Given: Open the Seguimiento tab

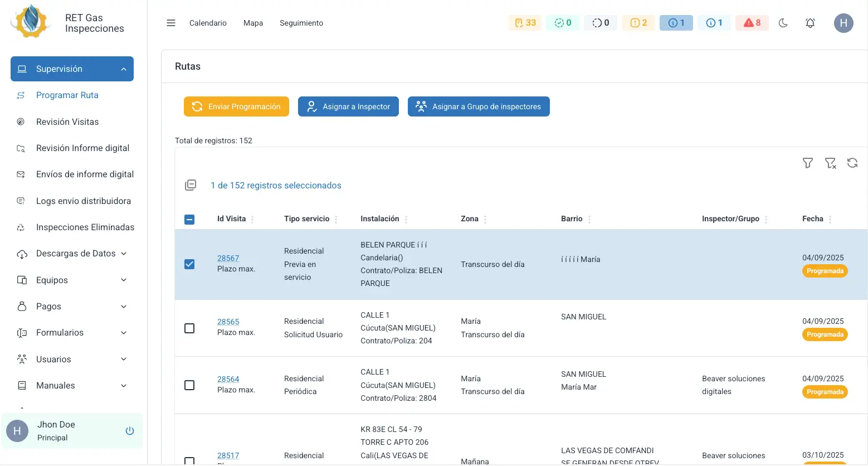Looking at the screenshot, I should 301,23.
